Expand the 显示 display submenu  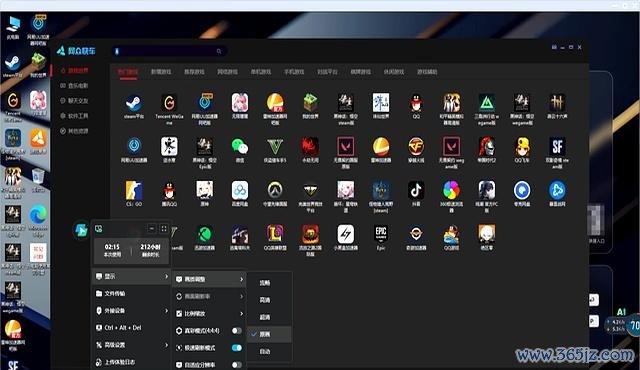[131, 276]
